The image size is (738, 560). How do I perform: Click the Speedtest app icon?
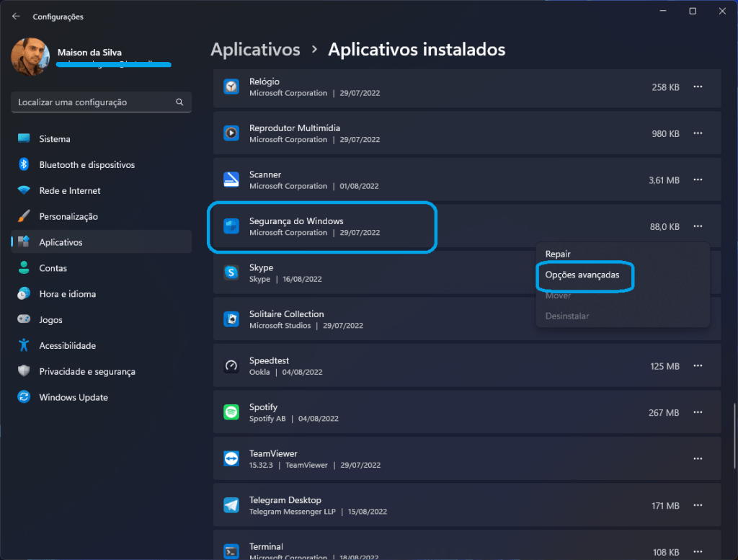(x=231, y=366)
